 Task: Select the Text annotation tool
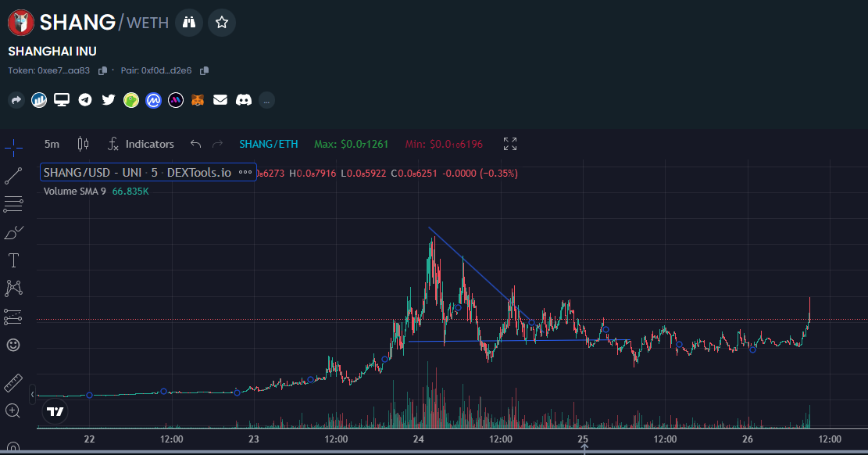point(13,260)
